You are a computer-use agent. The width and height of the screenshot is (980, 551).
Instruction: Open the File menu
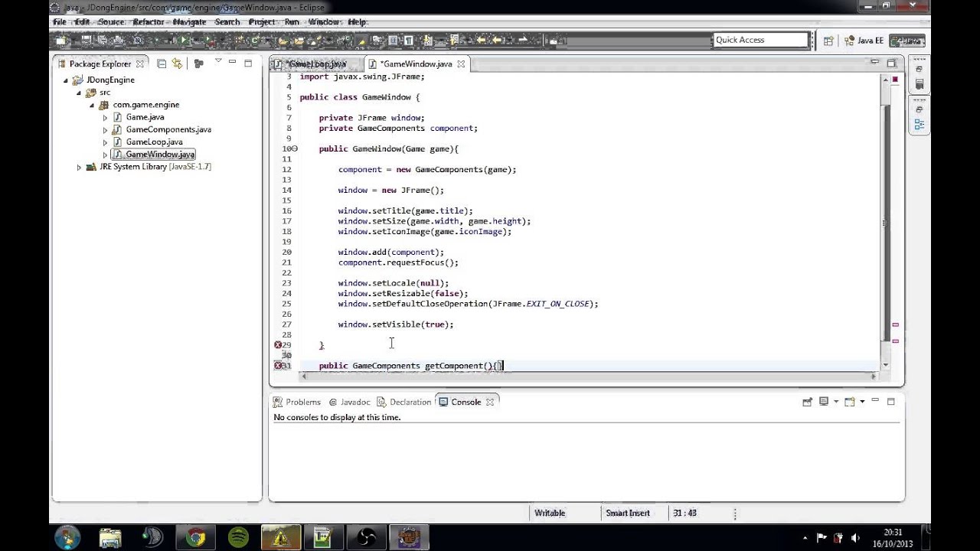pos(59,21)
